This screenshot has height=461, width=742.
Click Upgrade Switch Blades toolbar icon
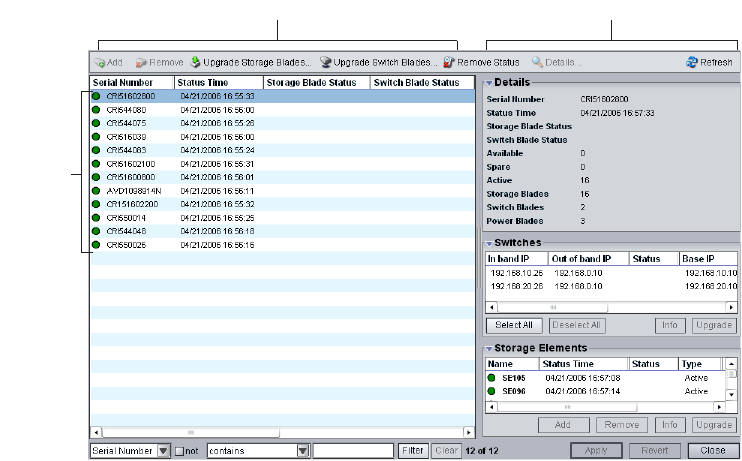pyautogui.click(x=326, y=62)
